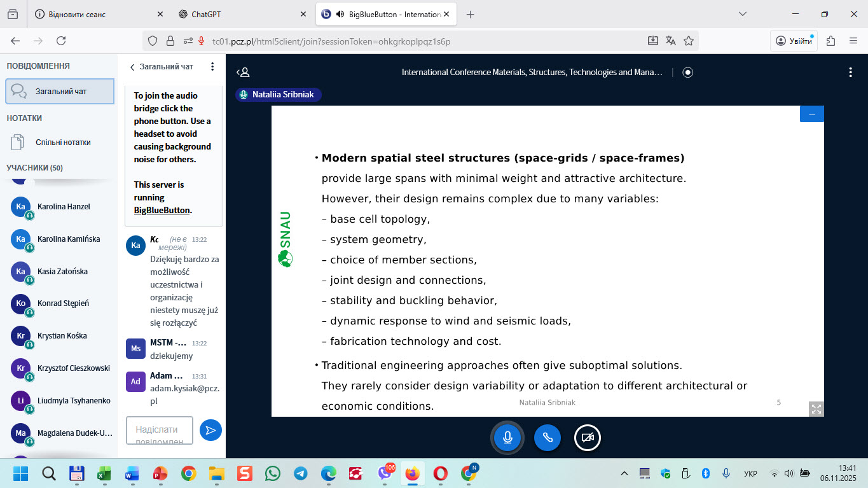Open chat options three-dot menu

212,67
